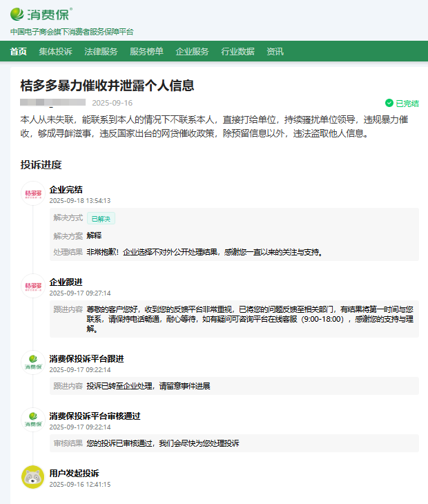
Task: Click the raccoon user avatar by 用户发起投诉
Action: click(32, 477)
